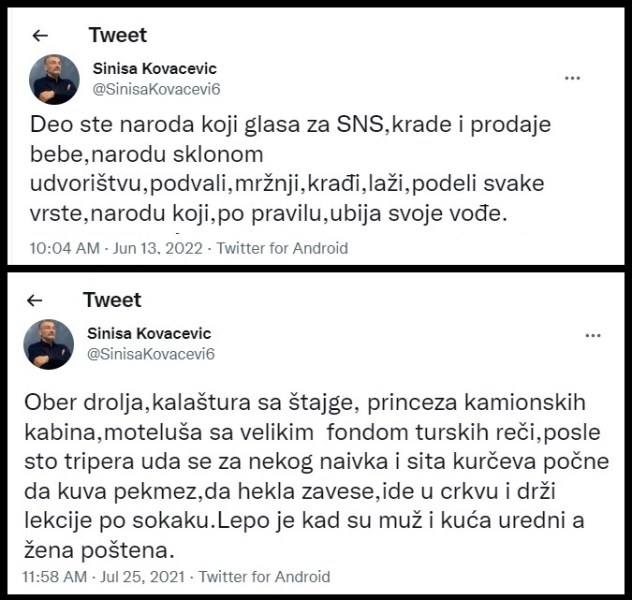Click the 10:04 AM time
Viewport: 632px width, 600px height.
57,248
